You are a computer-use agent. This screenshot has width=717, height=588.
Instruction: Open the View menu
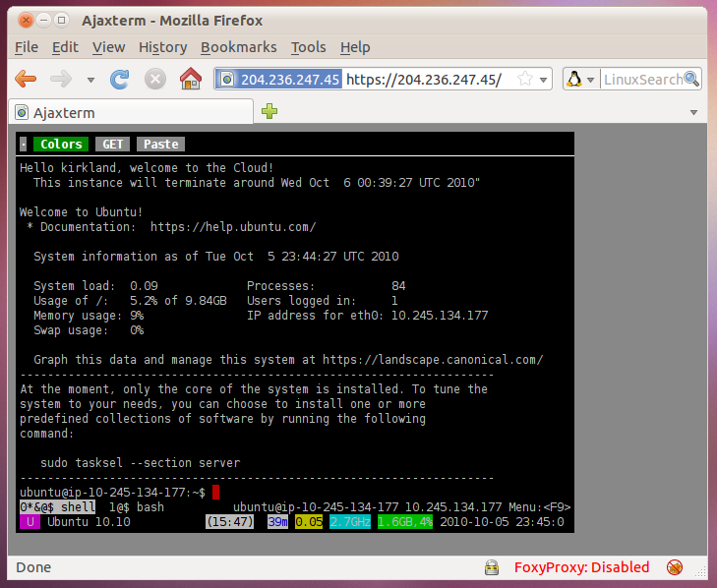(x=108, y=47)
